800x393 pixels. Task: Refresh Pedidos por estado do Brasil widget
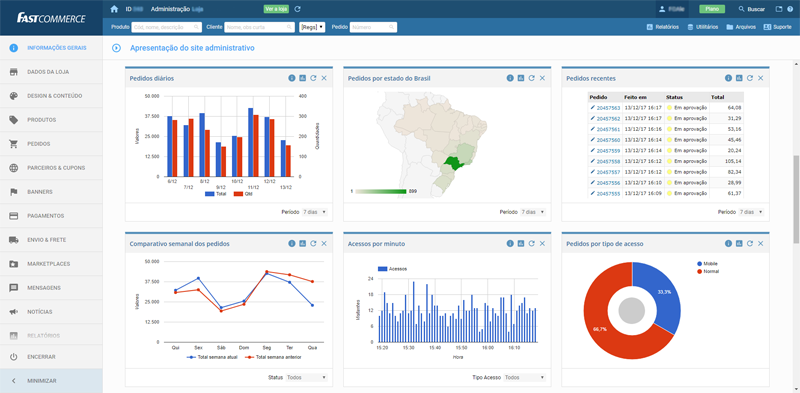[x=532, y=78]
